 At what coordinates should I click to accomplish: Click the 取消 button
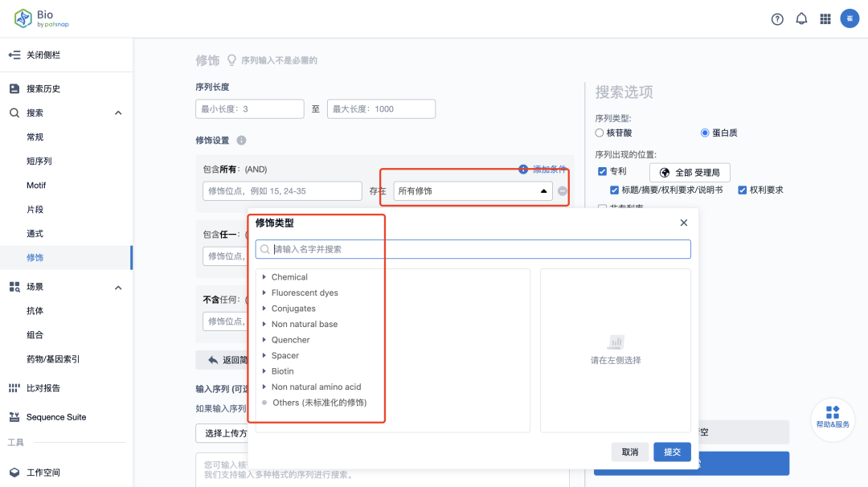pyautogui.click(x=630, y=452)
